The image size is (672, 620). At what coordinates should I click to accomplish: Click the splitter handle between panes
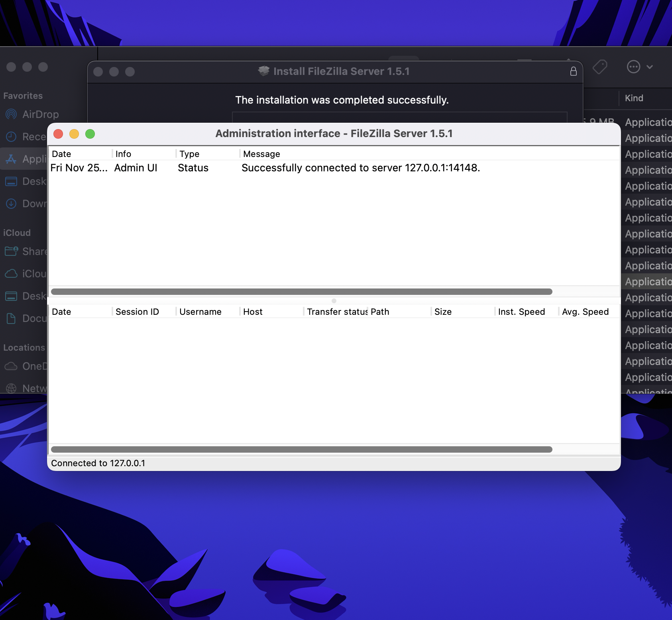point(334,301)
